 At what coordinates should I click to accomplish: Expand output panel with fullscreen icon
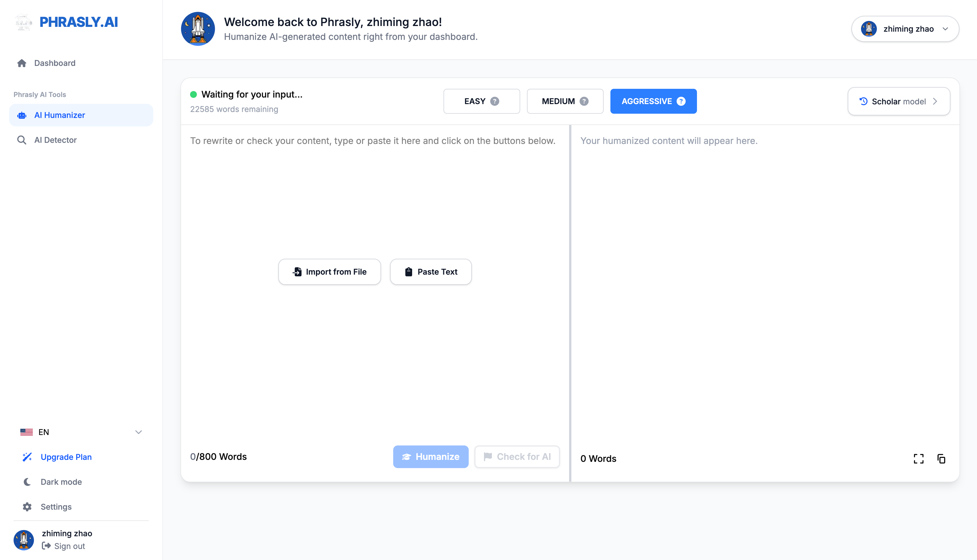pyautogui.click(x=918, y=458)
